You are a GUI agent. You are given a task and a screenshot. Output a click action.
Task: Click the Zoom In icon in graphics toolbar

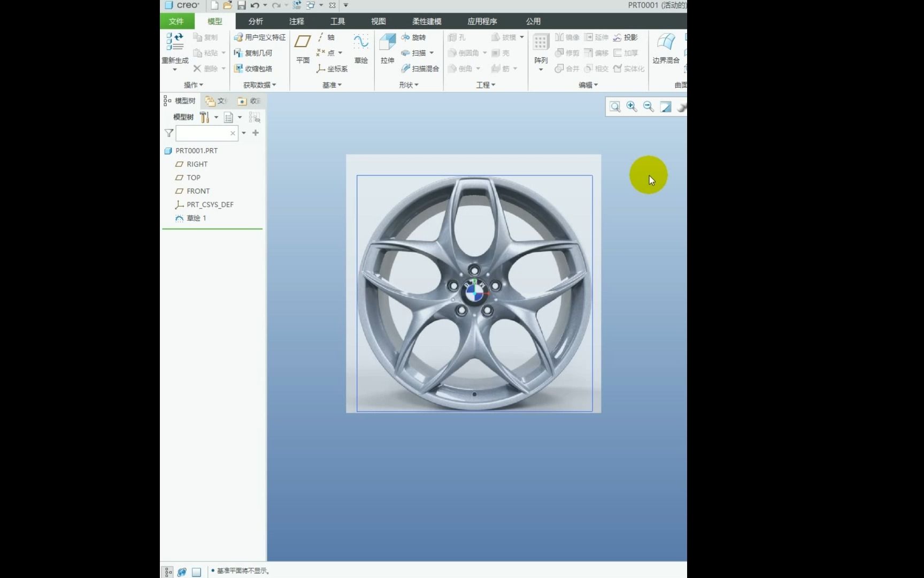[632, 107]
